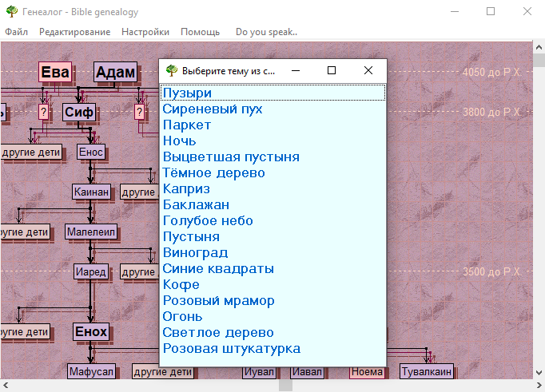Choose the Сиреневый пух theme
The image size is (545, 392).
point(212,109)
